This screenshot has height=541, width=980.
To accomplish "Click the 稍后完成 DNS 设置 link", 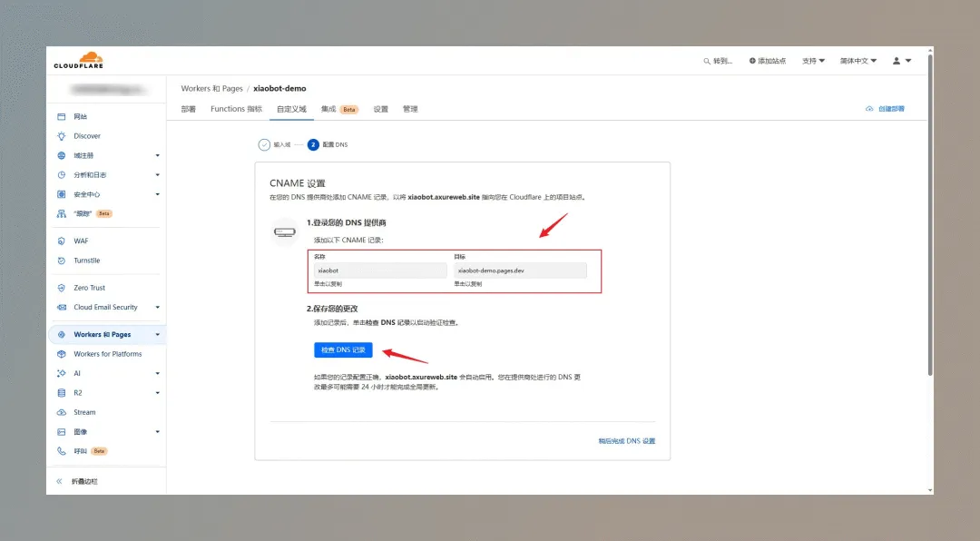I will tap(626, 441).
